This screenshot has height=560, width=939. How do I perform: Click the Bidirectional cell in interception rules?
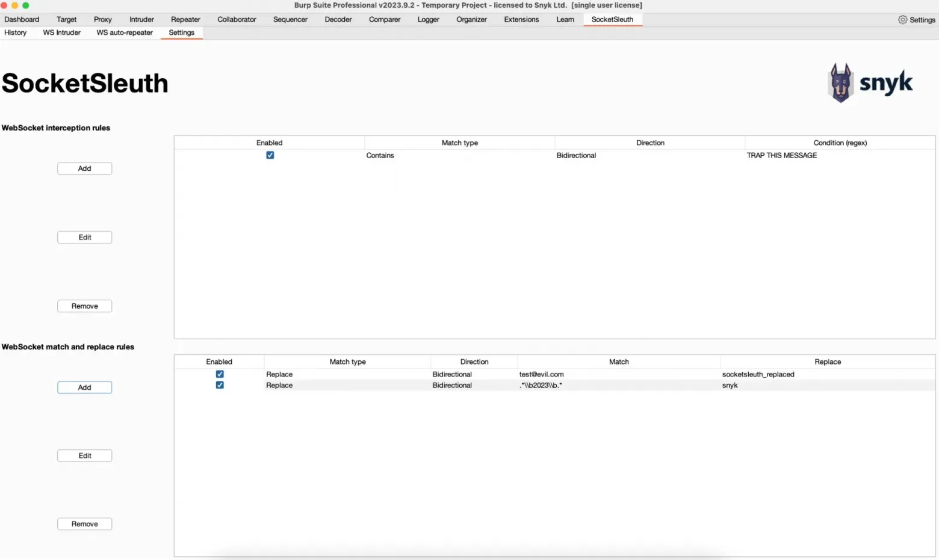point(650,155)
